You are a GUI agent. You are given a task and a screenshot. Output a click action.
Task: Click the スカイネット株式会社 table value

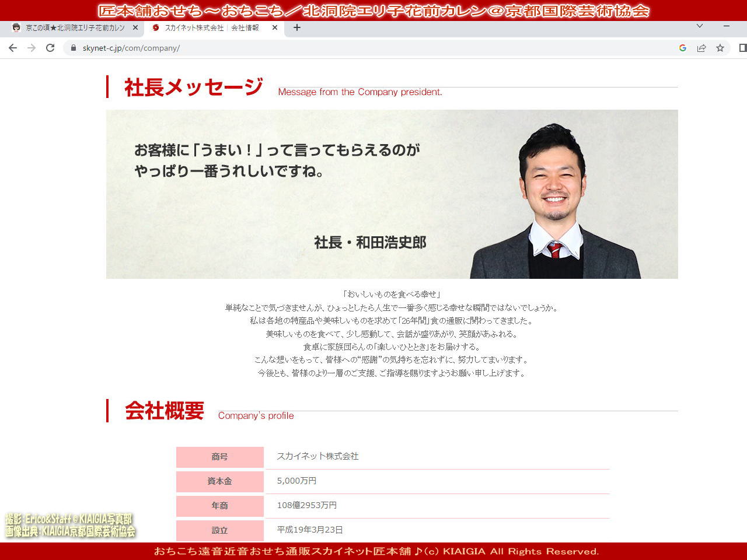(317, 456)
